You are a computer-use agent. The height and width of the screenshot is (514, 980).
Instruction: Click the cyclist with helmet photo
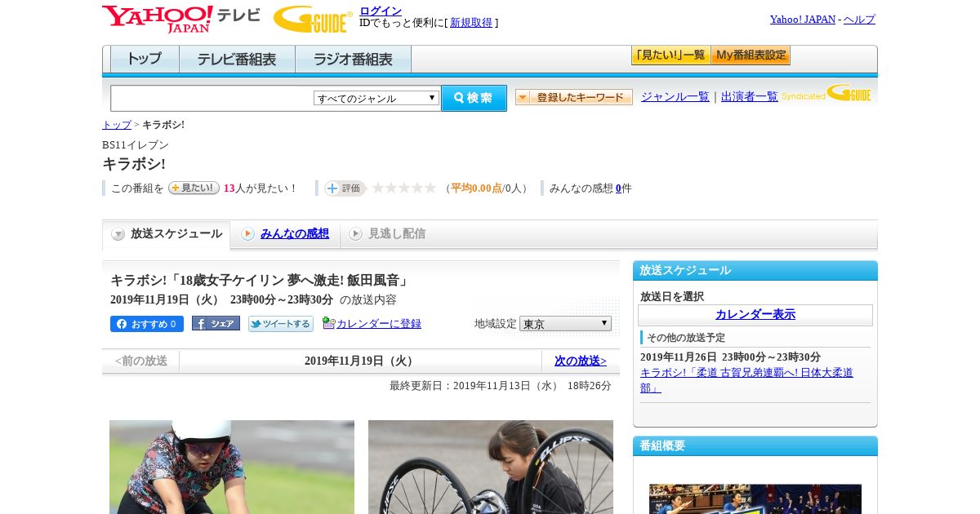pyautogui.click(x=232, y=467)
